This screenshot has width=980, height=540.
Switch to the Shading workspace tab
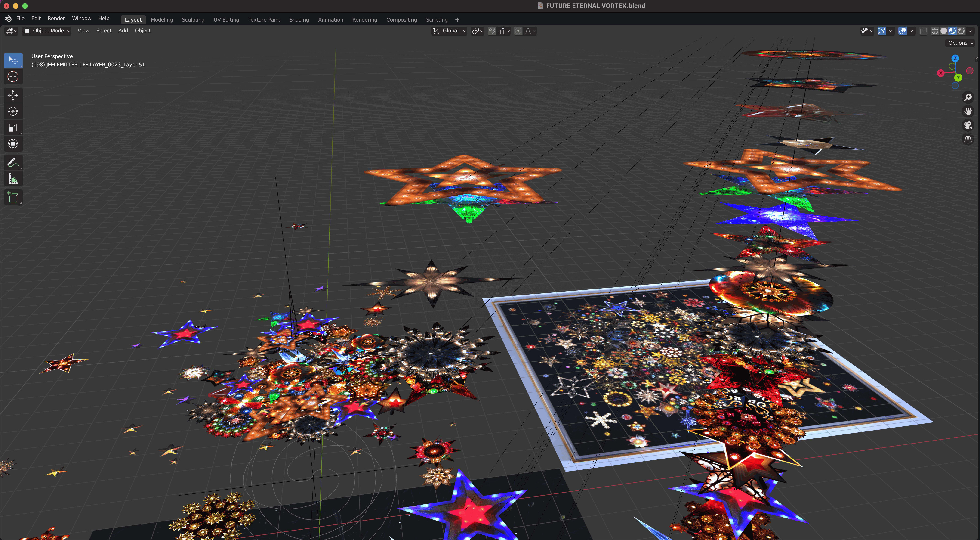(299, 20)
